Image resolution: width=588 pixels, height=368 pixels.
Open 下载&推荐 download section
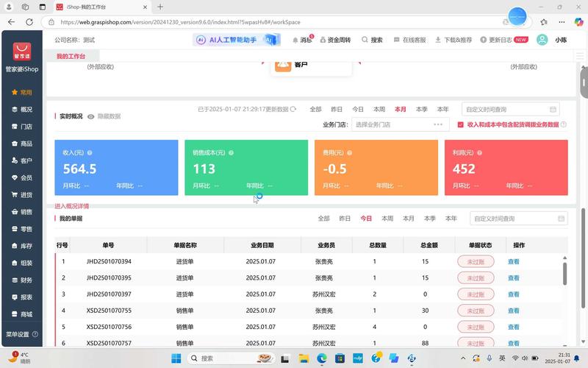pos(453,40)
